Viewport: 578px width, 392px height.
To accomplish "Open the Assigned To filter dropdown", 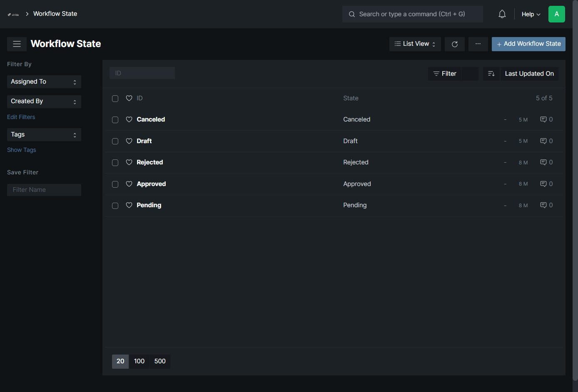I will 44,82.
